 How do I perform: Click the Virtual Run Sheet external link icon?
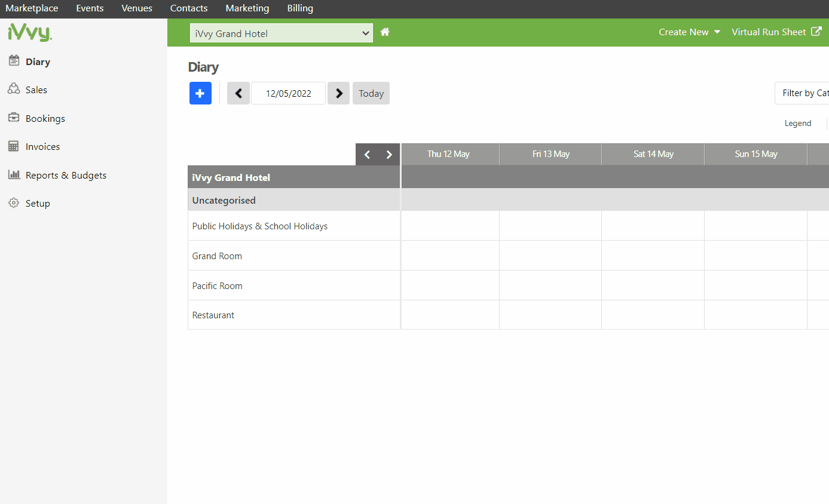pyautogui.click(x=816, y=32)
